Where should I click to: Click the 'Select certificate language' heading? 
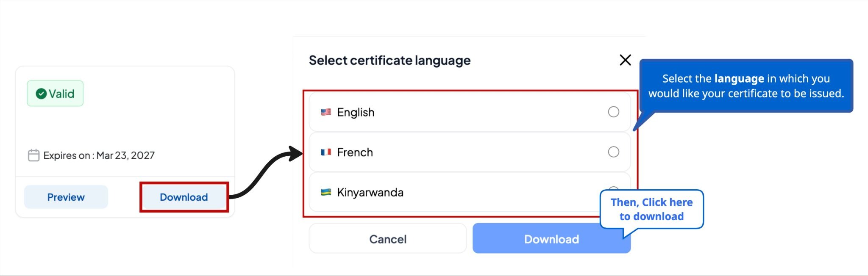coord(389,61)
